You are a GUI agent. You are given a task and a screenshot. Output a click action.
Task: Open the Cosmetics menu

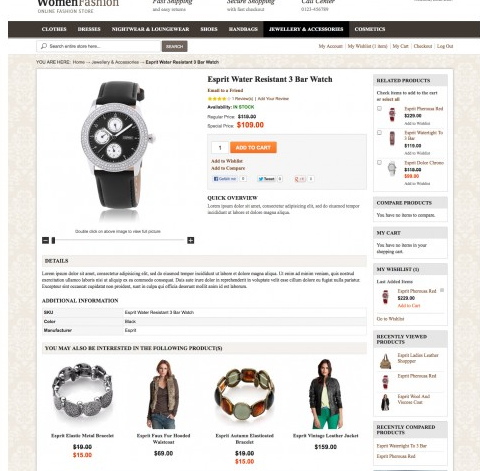[370, 29]
